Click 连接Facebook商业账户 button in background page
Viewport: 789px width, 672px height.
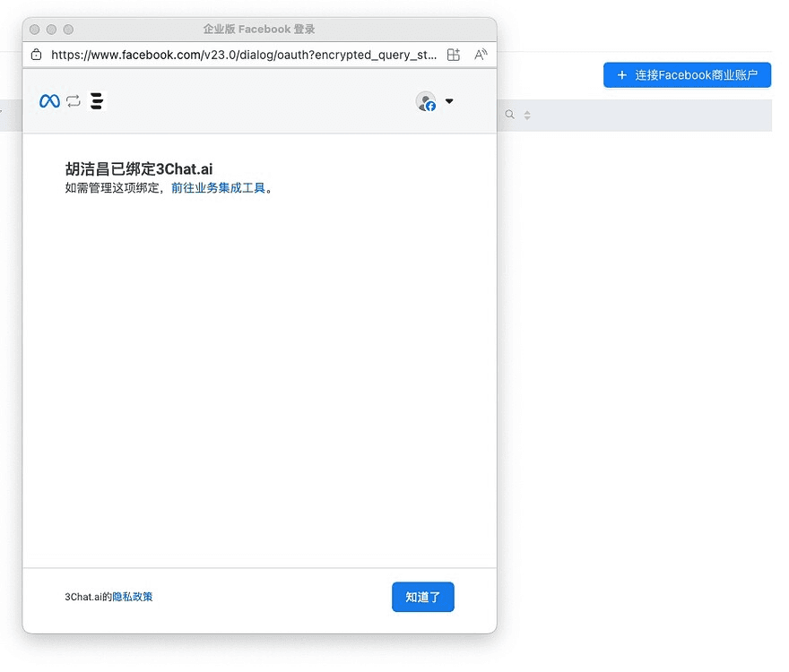pos(688,75)
